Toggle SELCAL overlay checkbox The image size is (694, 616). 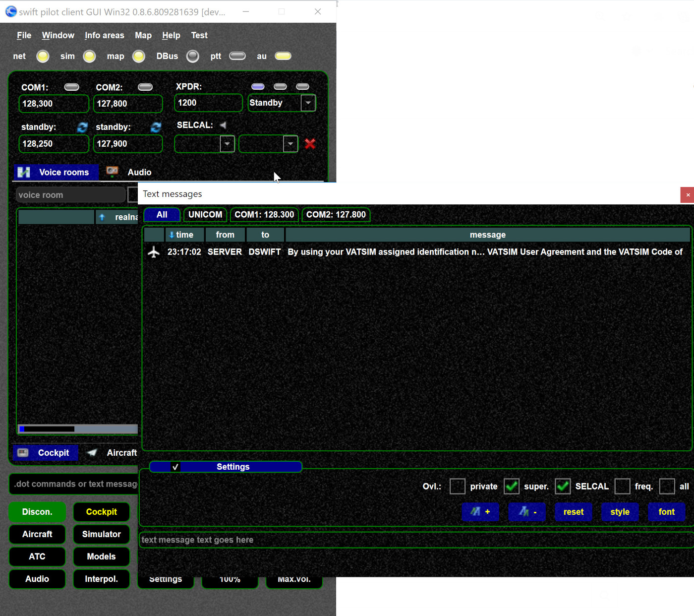click(563, 487)
